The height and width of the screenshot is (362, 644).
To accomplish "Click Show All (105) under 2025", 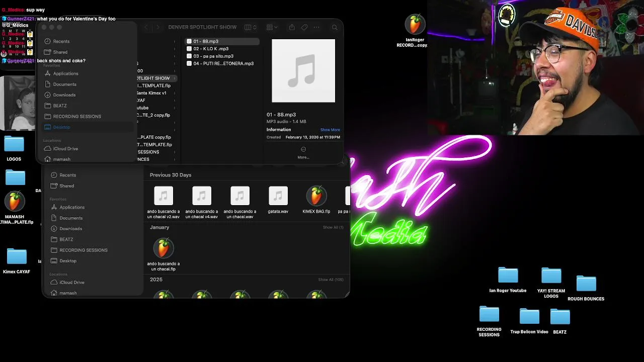I will point(331,280).
